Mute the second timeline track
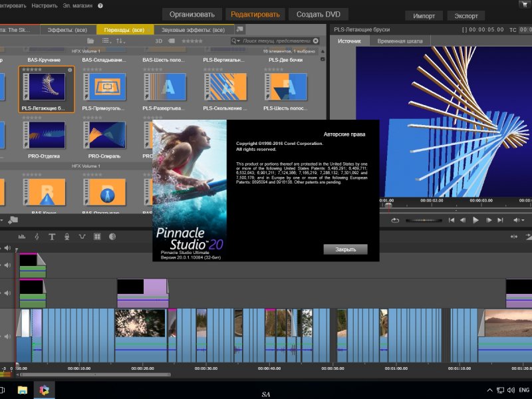532x399 pixels. pyautogui.click(x=7, y=265)
